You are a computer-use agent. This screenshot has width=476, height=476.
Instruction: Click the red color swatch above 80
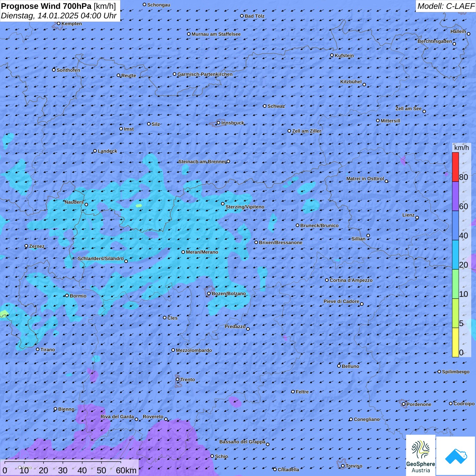tap(455, 167)
